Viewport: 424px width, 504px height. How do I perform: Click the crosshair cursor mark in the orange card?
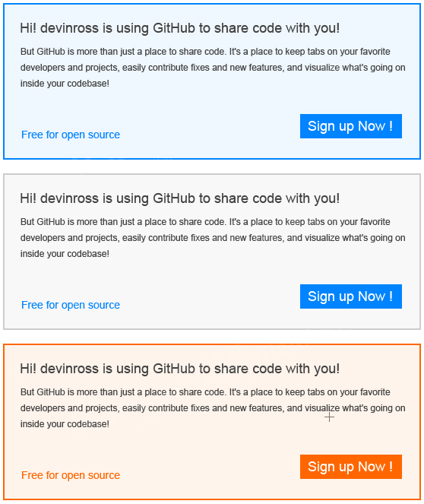pyautogui.click(x=329, y=417)
